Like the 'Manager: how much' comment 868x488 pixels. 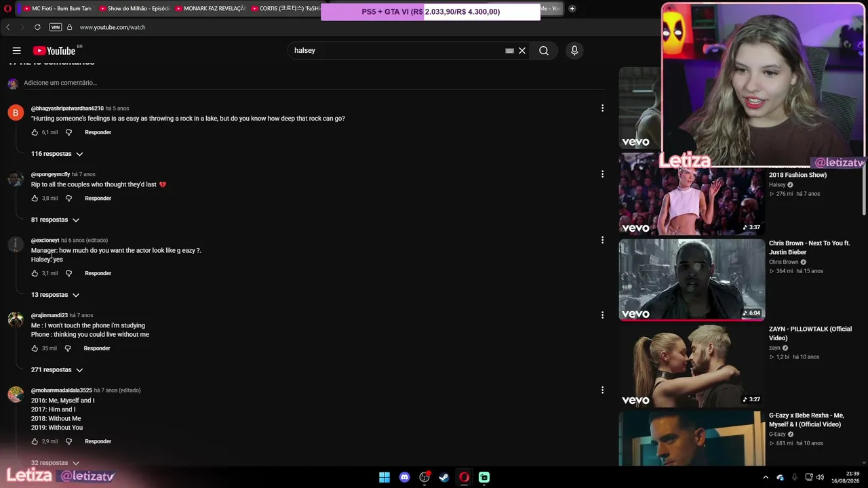click(x=35, y=274)
